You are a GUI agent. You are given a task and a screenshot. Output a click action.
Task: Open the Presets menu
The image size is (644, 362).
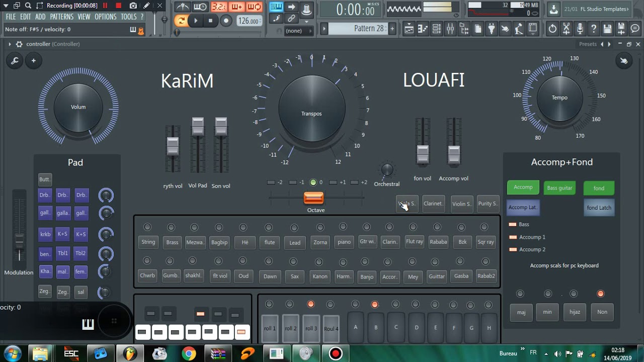point(588,44)
